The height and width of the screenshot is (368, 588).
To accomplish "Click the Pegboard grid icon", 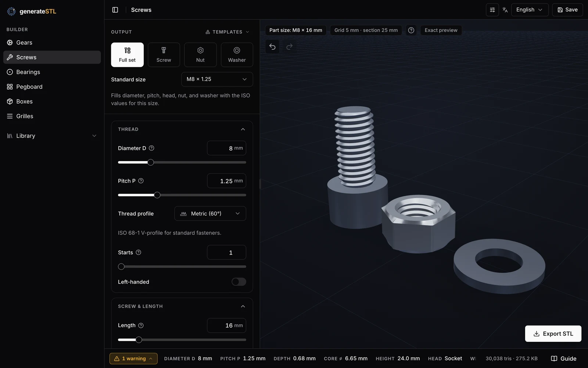I will [10, 87].
